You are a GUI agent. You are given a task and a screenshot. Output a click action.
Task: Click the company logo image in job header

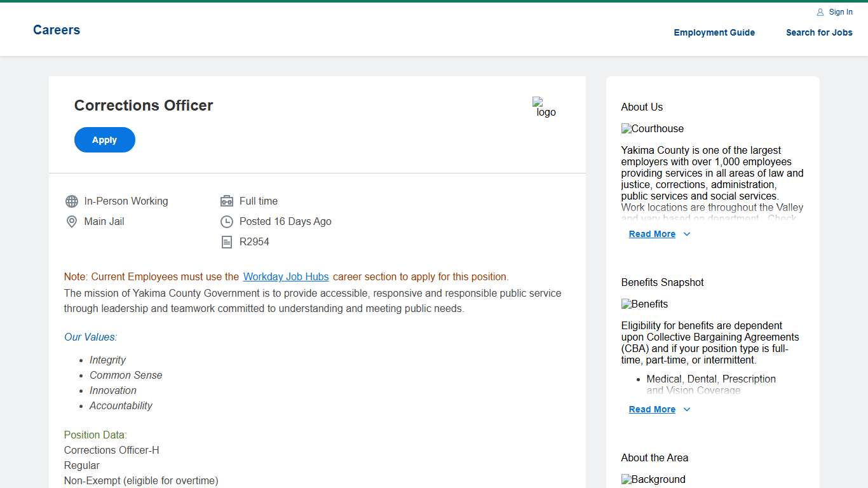coord(545,107)
